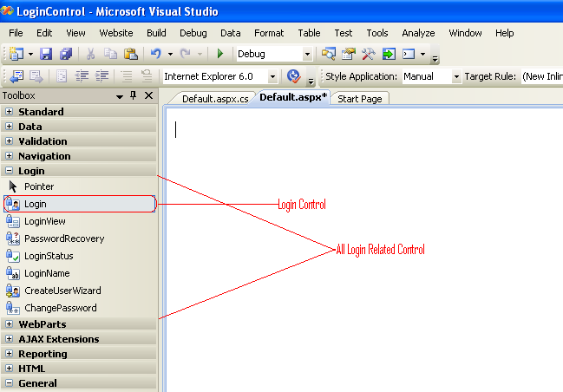The height and width of the screenshot is (392, 563).
Task: Click the Copy icon in toolbar
Action: [110, 55]
